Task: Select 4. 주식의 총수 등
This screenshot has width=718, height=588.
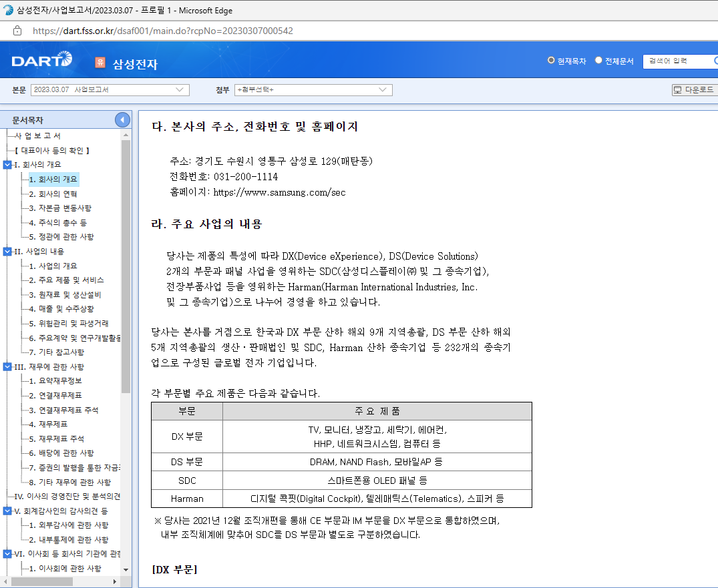Action: click(57, 223)
